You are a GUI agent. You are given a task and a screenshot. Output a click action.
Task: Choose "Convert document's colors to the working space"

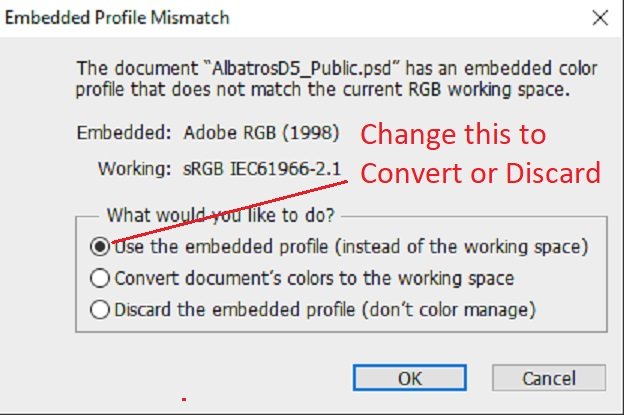pos(100,278)
